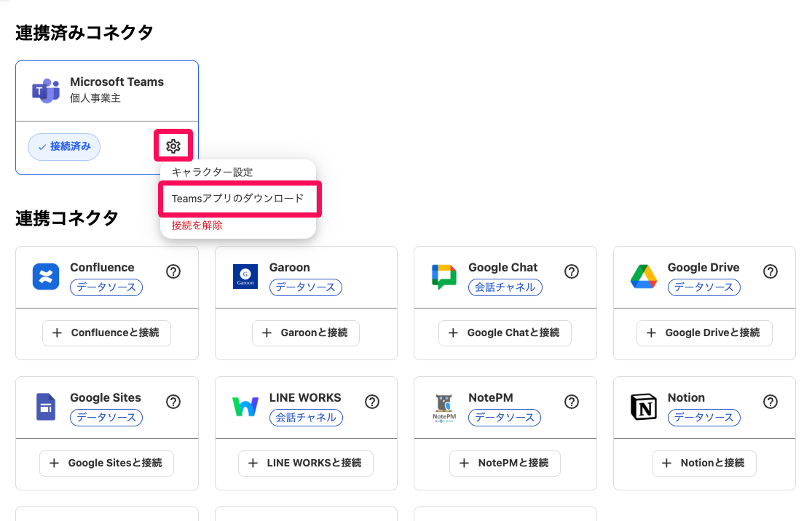Click the Google Chat connector name

click(502, 268)
